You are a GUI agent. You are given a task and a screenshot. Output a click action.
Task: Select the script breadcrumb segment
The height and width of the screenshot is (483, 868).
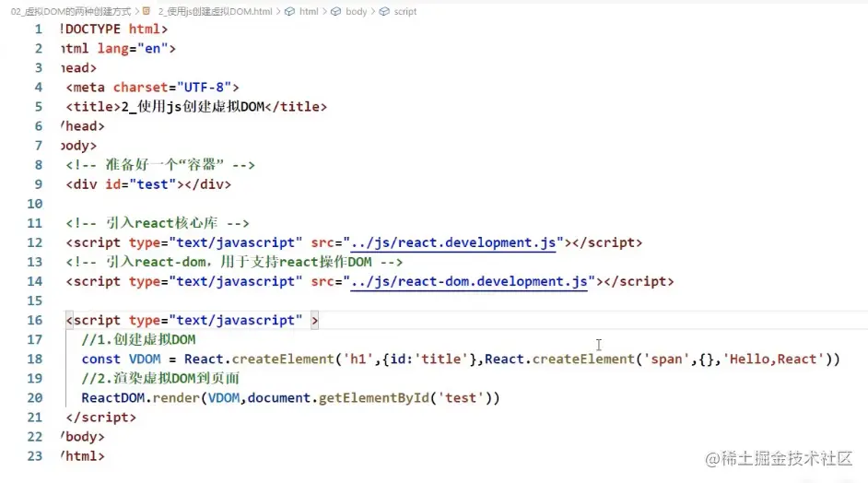pyautogui.click(x=405, y=11)
